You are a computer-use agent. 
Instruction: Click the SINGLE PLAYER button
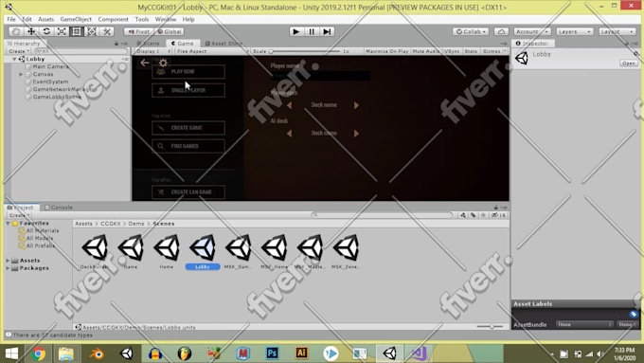tap(188, 90)
